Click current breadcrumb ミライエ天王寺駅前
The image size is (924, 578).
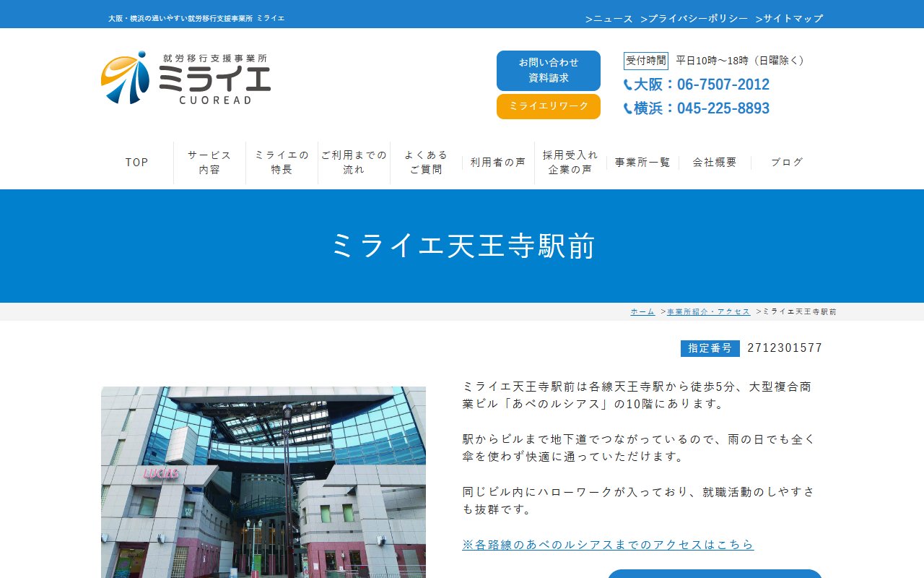coord(800,311)
